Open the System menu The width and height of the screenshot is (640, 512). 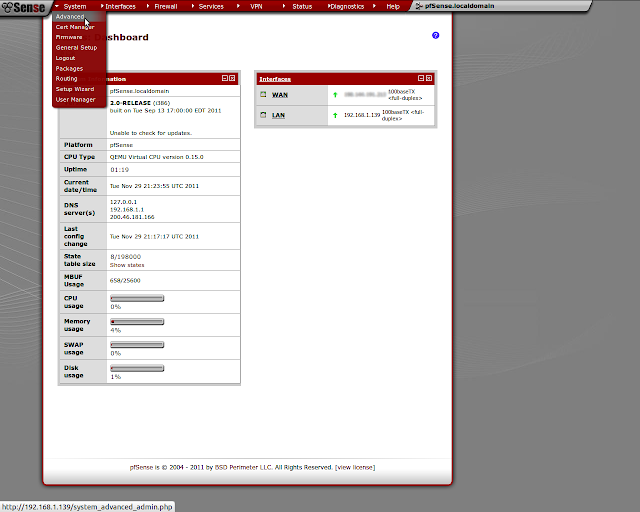[75, 7]
